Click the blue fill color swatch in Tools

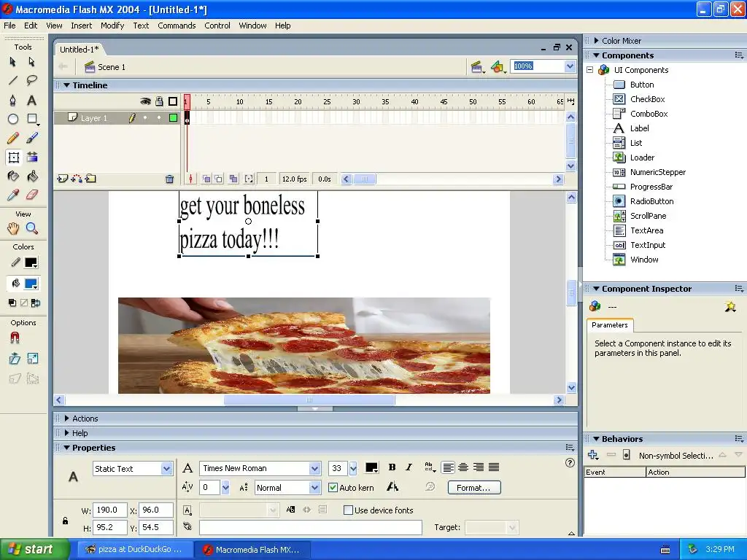(31, 284)
